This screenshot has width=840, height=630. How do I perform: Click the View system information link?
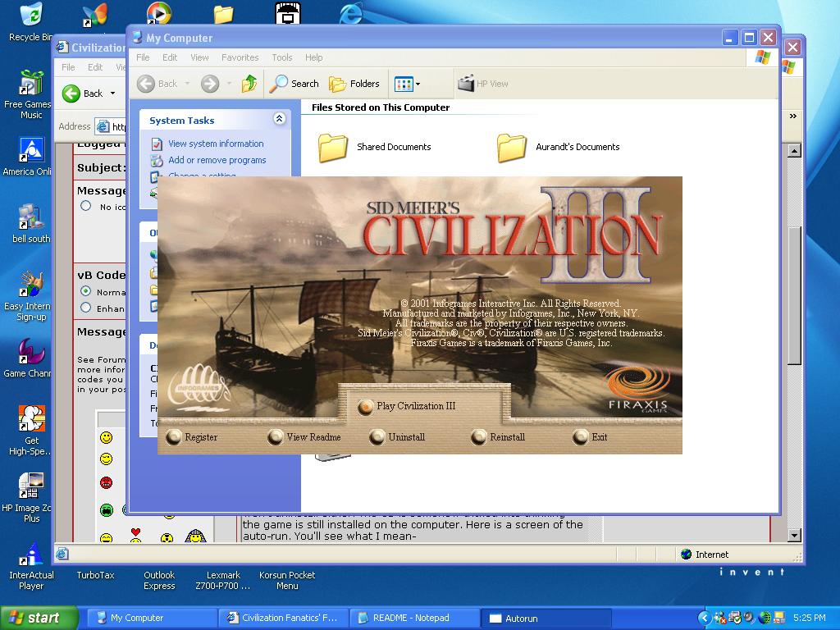coord(216,144)
